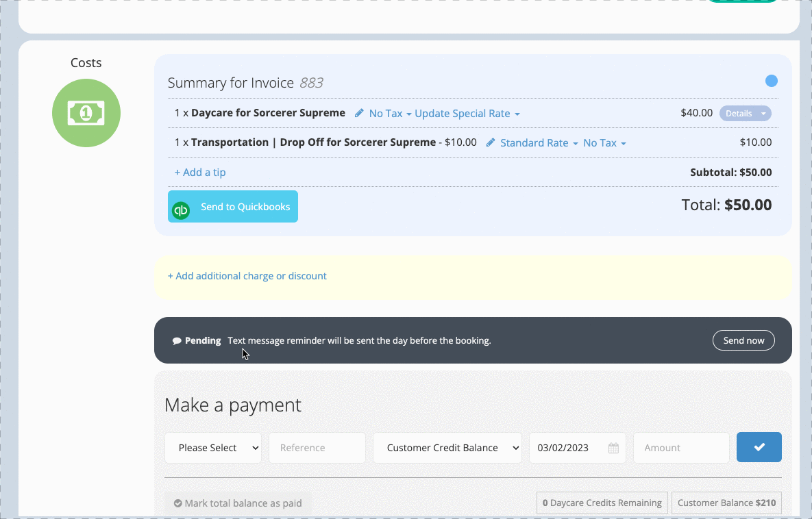Click the $40.00 Daycare amount
812x519 pixels.
(696, 113)
